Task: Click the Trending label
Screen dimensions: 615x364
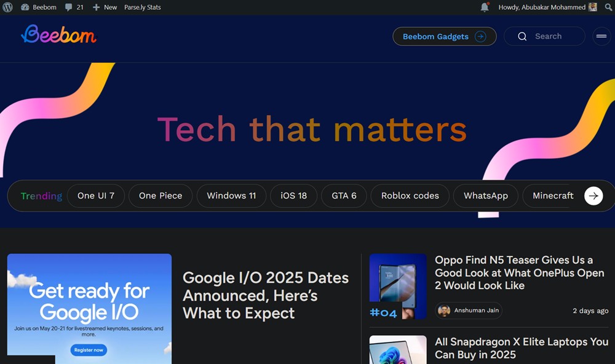Action: tap(41, 196)
